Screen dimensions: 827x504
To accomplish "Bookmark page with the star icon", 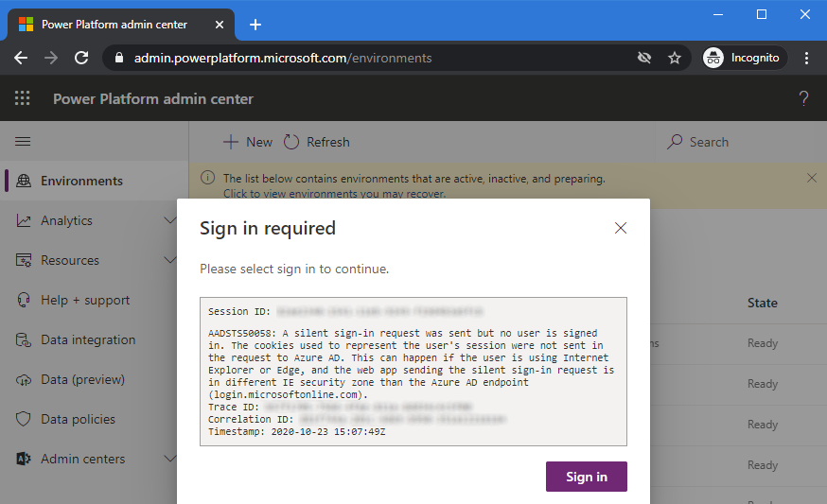I will (x=675, y=58).
